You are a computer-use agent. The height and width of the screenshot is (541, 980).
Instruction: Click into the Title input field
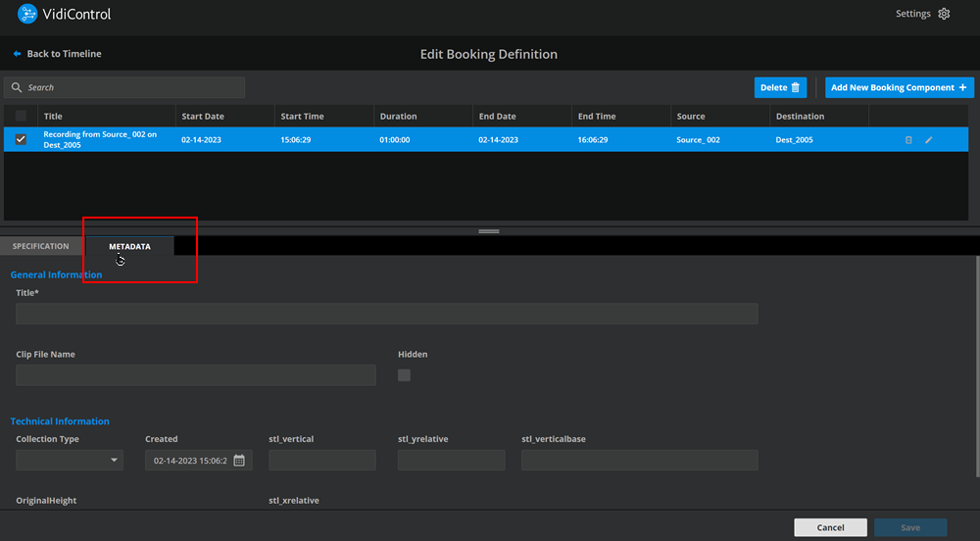click(x=386, y=314)
